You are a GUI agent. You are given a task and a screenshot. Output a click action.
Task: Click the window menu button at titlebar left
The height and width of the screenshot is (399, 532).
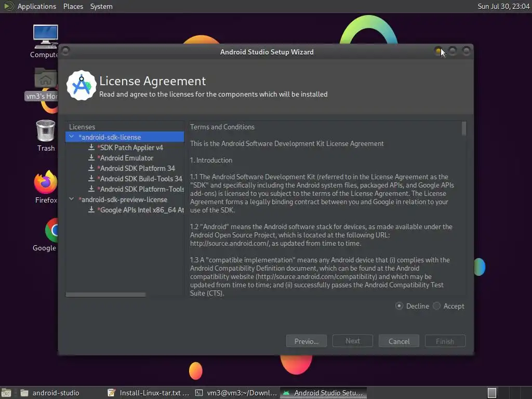tap(66, 51)
